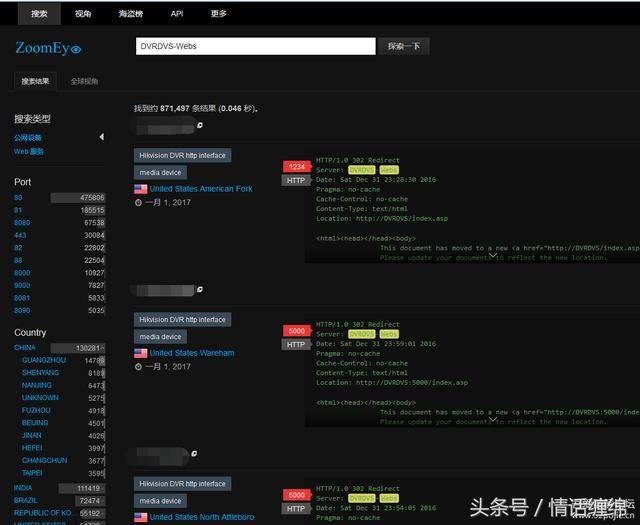Filter by city SHENYANG

click(40, 373)
